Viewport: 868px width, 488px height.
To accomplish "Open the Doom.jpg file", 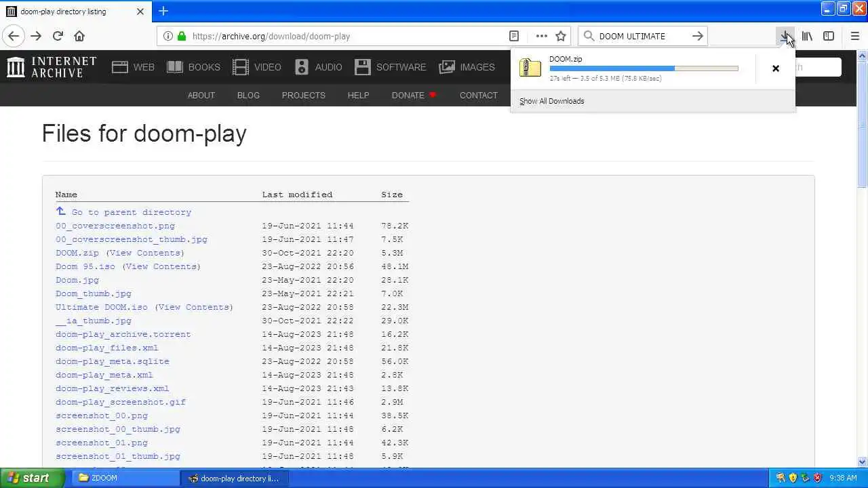I will pyautogui.click(x=77, y=280).
